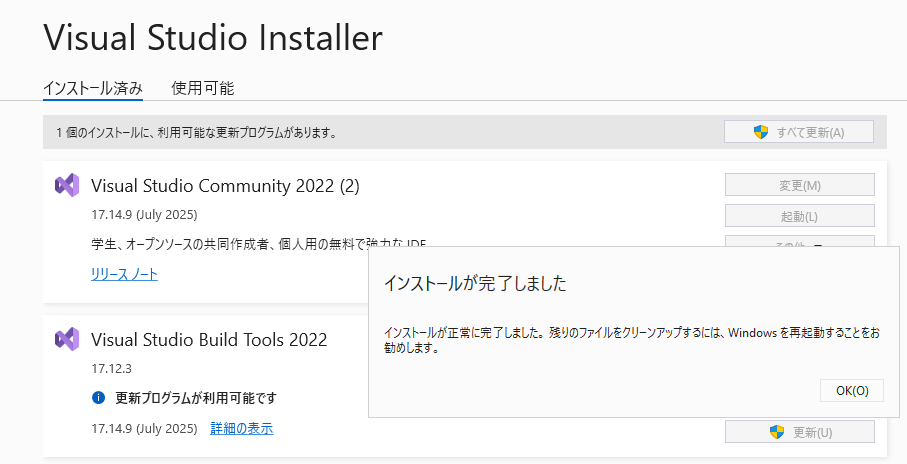The image size is (907, 464).
Task: Click 更新(U) for Visual Studio Build Tools 2022
Action: point(799,432)
